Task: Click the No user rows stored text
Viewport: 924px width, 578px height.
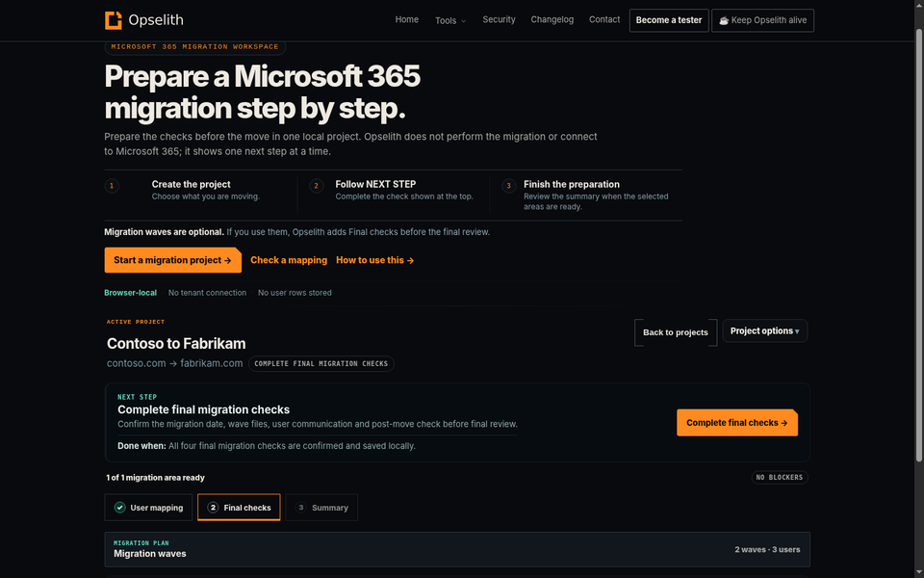Action: tap(295, 293)
